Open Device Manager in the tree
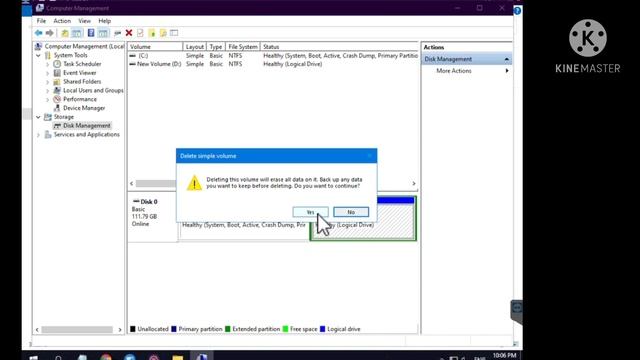 [84, 108]
